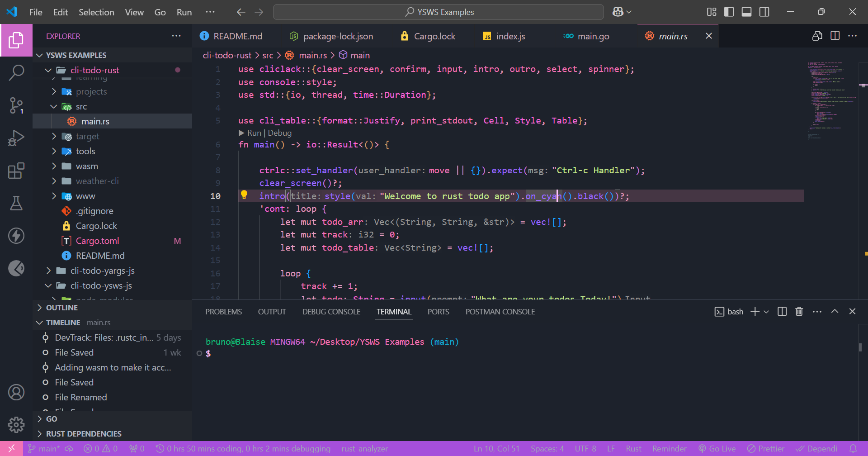Go back with the navigation arrow
Image resolution: width=868 pixels, height=456 pixels.
(x=241, y=12)
